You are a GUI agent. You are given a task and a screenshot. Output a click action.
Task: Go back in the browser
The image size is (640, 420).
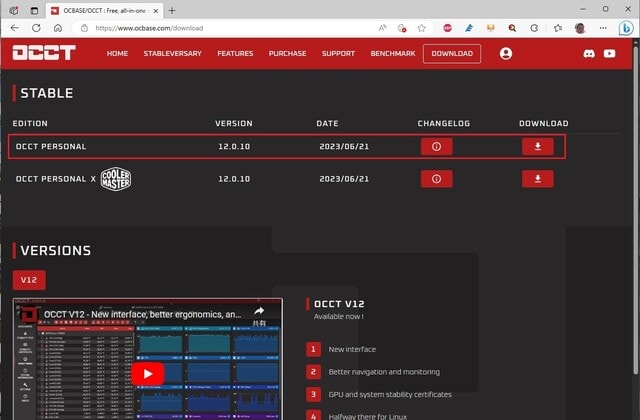(x=15, y=28)
